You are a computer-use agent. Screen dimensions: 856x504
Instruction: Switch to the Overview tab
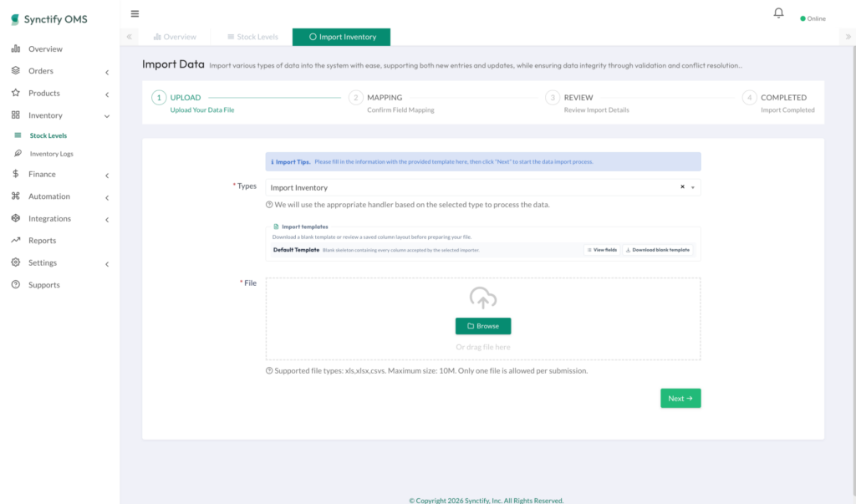(x=175, y=37)
